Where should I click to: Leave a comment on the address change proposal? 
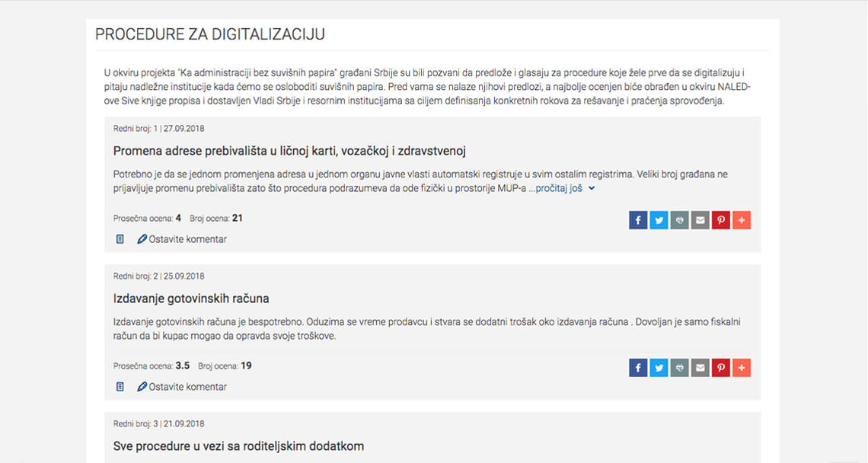click(x=187, y=239)
